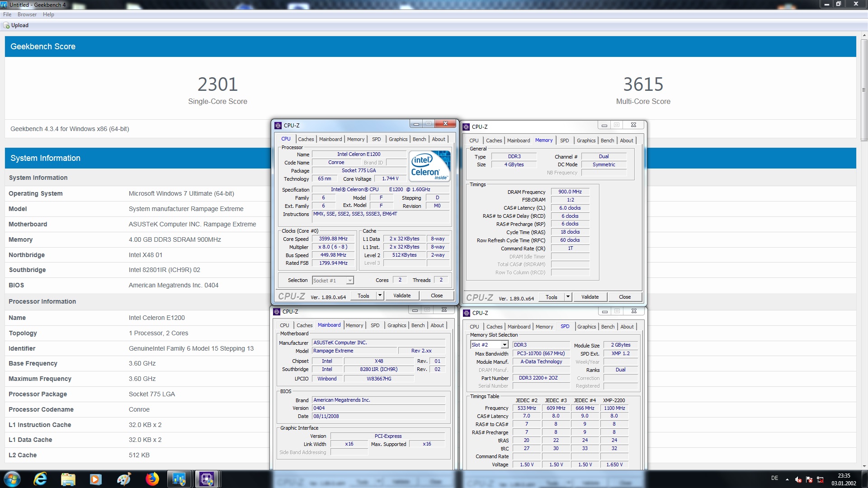Switch to Caches tab in CPU window
This screenshot has height=488, width=868.
tap(306, 139)
